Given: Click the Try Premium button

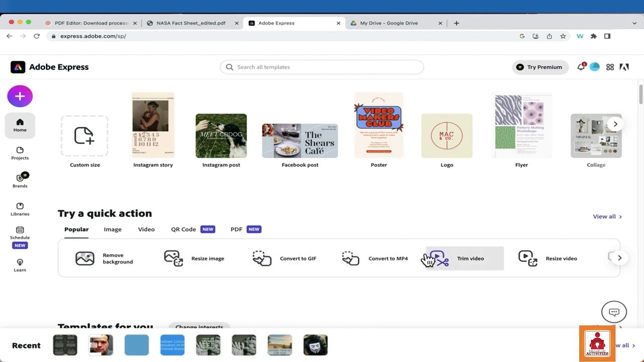Looking at the screenshot, I should click(540, 67).
